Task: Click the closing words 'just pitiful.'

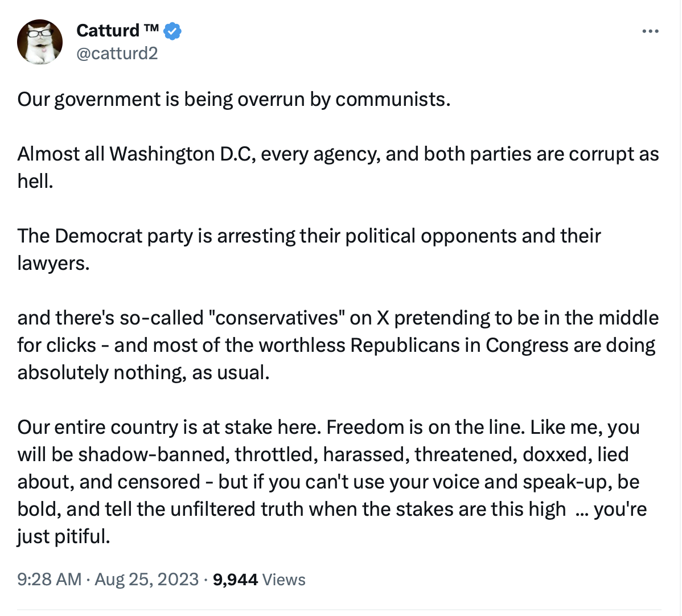Action: [x=64, y=537]
